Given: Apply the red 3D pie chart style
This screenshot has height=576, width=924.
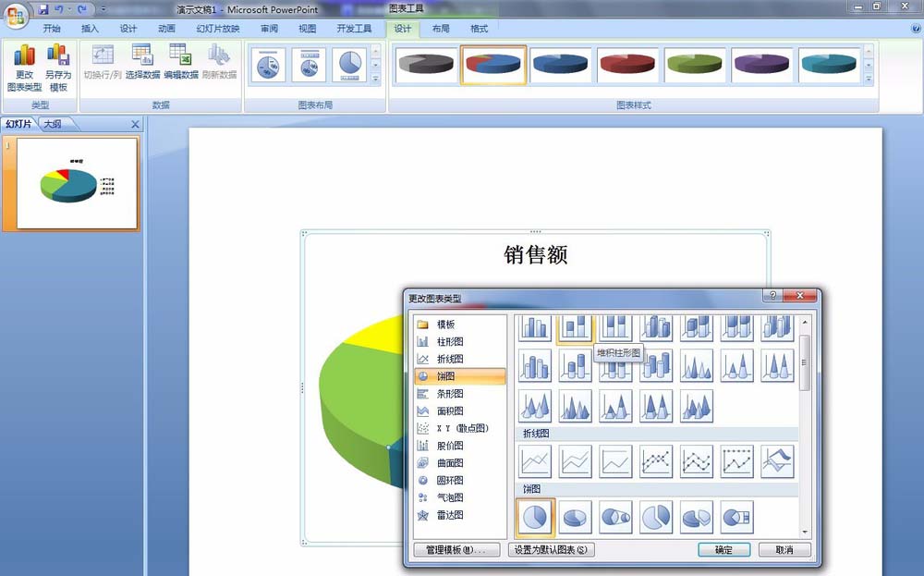Looking at the screenshot, I should click(x=627, y=65).
